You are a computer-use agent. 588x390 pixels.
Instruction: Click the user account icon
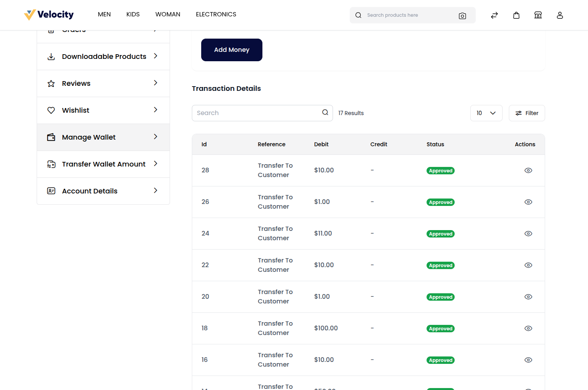[x=560, y=15]
